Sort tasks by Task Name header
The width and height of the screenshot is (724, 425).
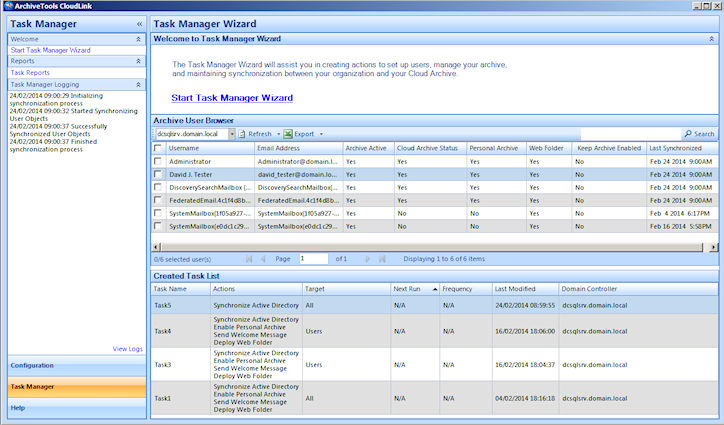[181, 289]
